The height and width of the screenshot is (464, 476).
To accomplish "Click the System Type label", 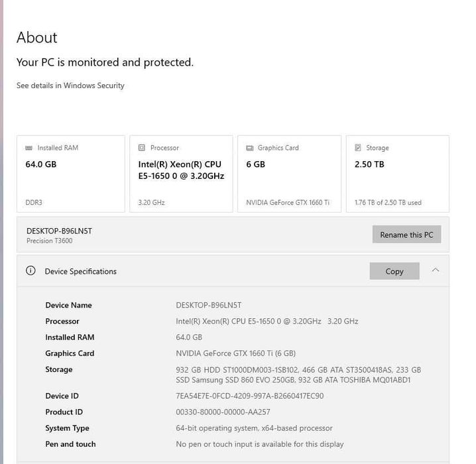I will pos(68,428).
